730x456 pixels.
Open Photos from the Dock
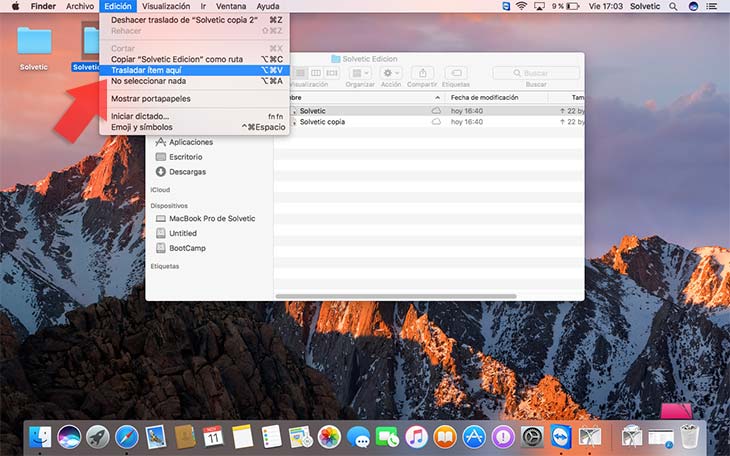329,437
